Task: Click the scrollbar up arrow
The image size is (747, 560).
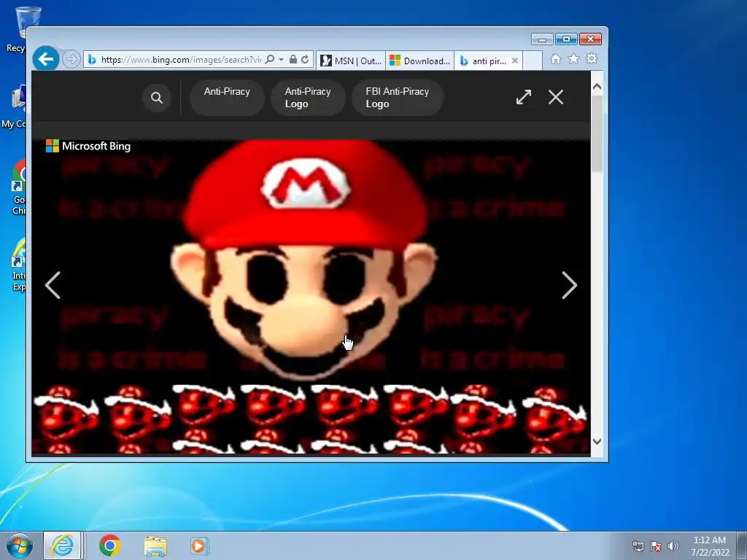Action: (597, 87)
